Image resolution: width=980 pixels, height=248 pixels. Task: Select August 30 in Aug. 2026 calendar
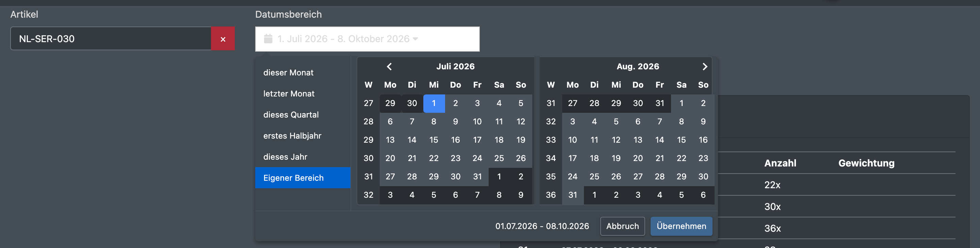click(703, 177)
